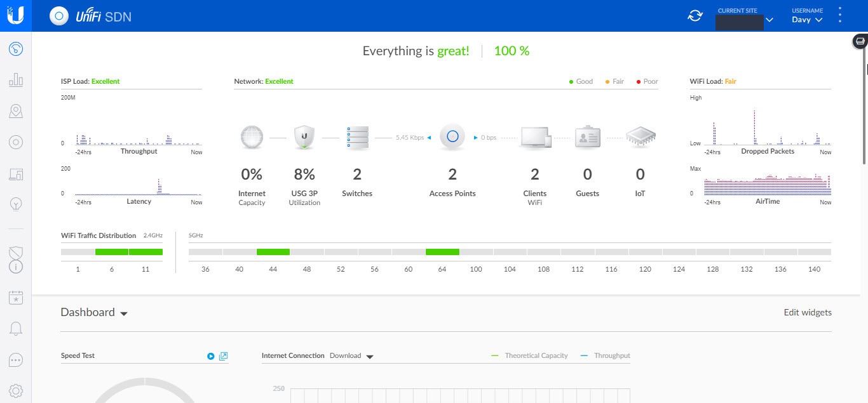Open the side panel tab at right edge
Viewport: 868px width, 403px height.
pyautogui.click(x=860, y=41)
